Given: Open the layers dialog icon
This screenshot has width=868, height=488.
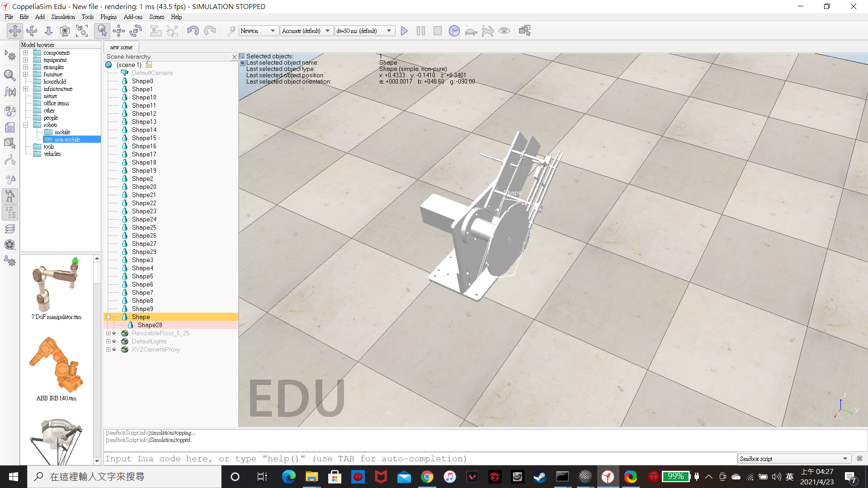Looking at the screenshot, I should tap(10, 229).
